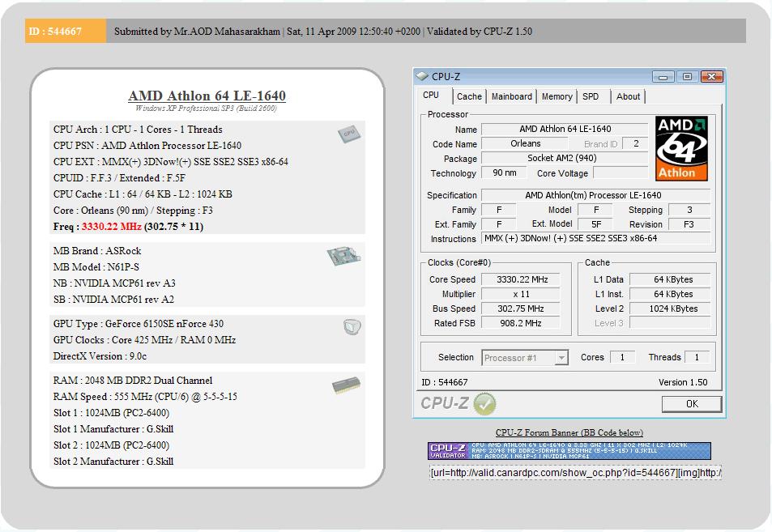Click the red 3330.22 MHz frequency text
Screen dimensions: 772x532
[x=111, y=227]
